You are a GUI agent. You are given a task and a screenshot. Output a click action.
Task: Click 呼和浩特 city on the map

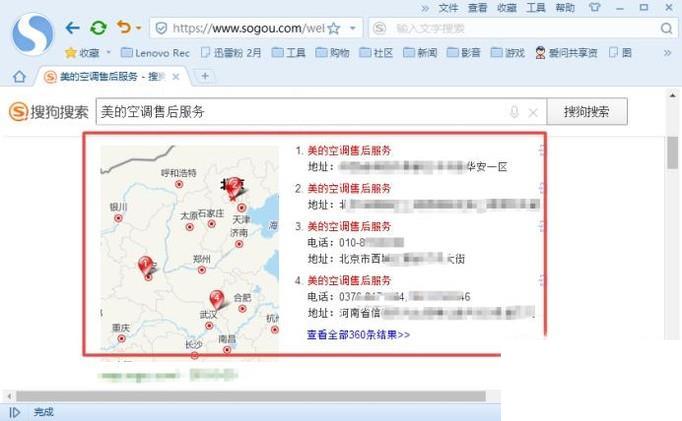pos(179,174)
